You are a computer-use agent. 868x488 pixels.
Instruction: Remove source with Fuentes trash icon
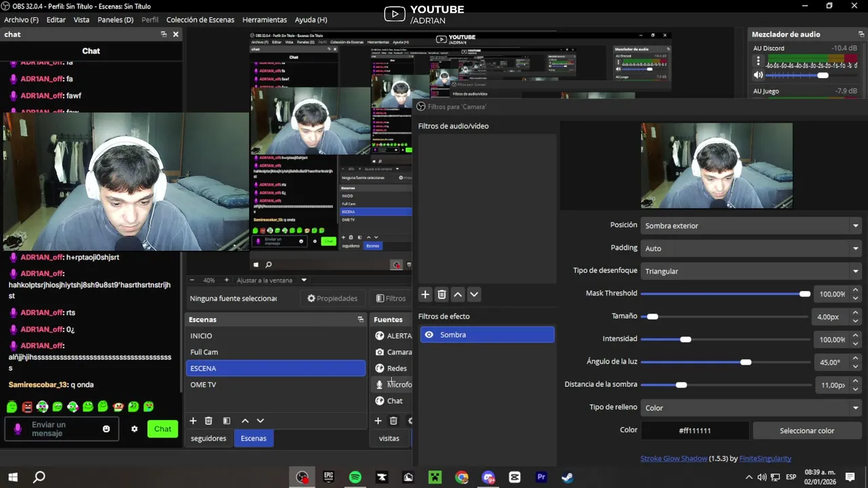click(393, 421)
